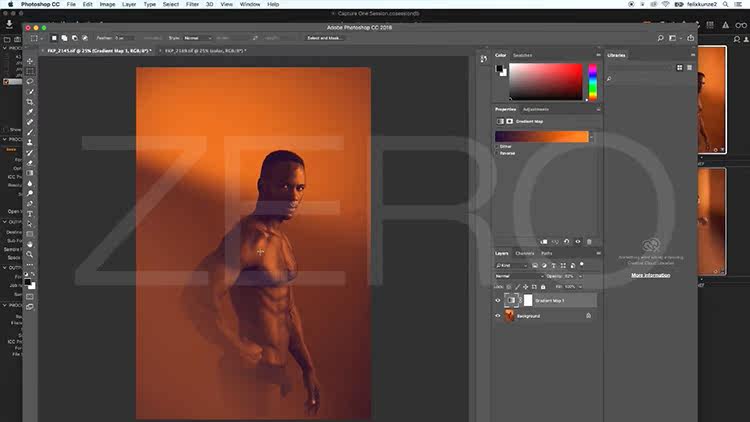Open the layer Kind filter dropdown

click(511, 265)
